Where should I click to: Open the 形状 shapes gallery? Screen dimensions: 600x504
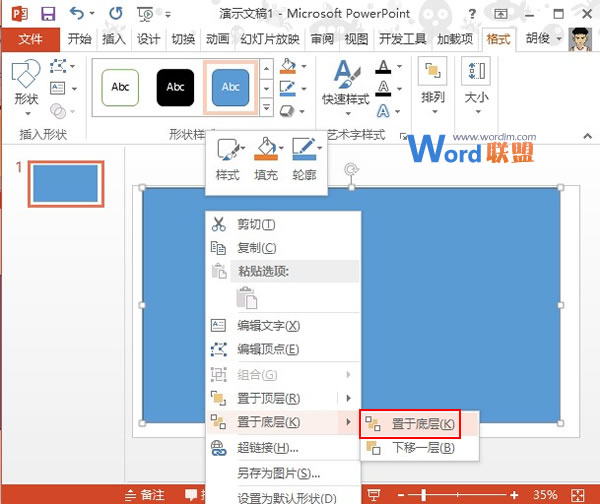click(x=26, y=88)
